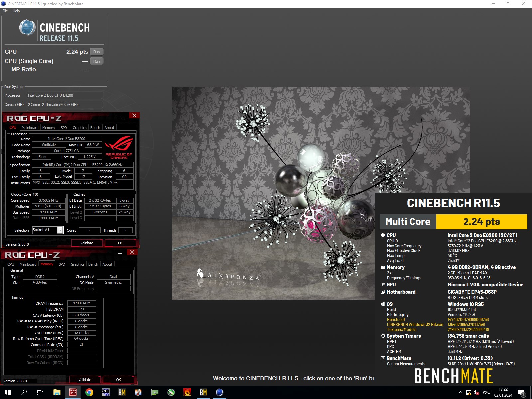Switch to Cinebench sphere taskbar icon
Screen dimensions: 532x399
(220, 392)
